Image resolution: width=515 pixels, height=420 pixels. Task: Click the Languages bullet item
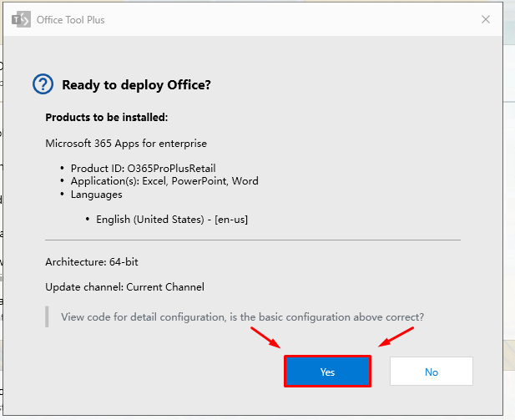(x=96, y=194)
